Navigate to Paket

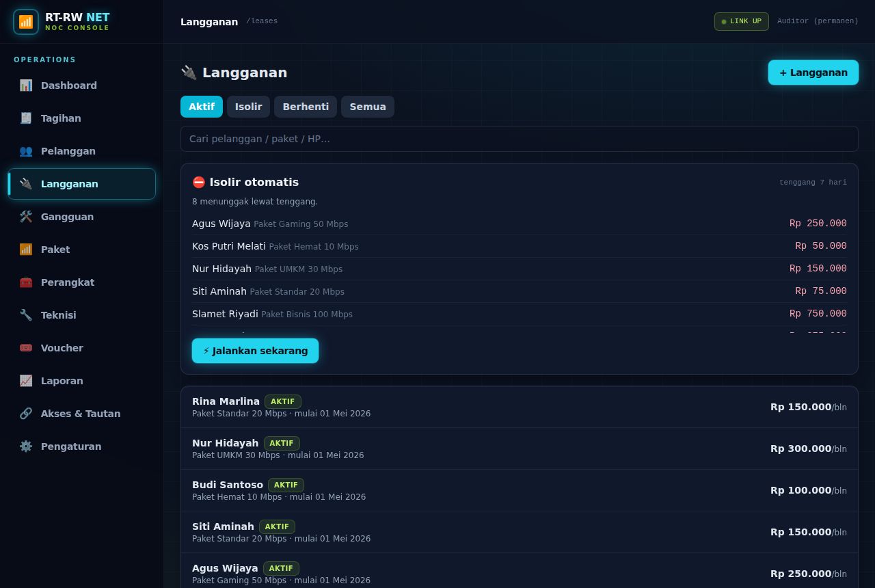click(82, 250)
